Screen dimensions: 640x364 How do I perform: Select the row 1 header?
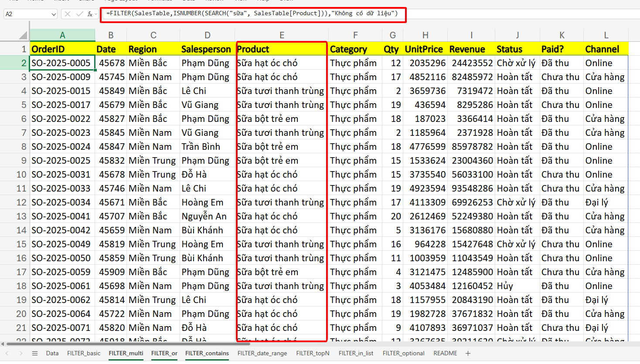tap(15, 49)
